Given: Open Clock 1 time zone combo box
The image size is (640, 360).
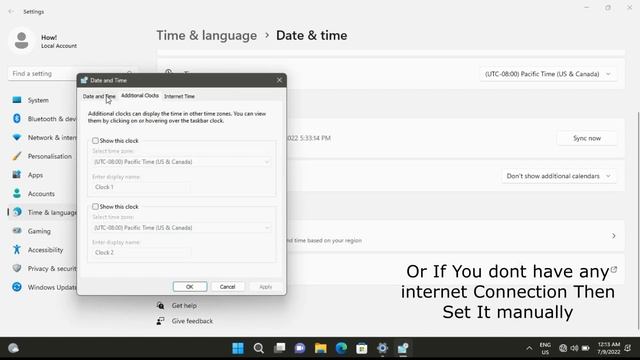Looking at the screenshot, I should tap(182, 162).
